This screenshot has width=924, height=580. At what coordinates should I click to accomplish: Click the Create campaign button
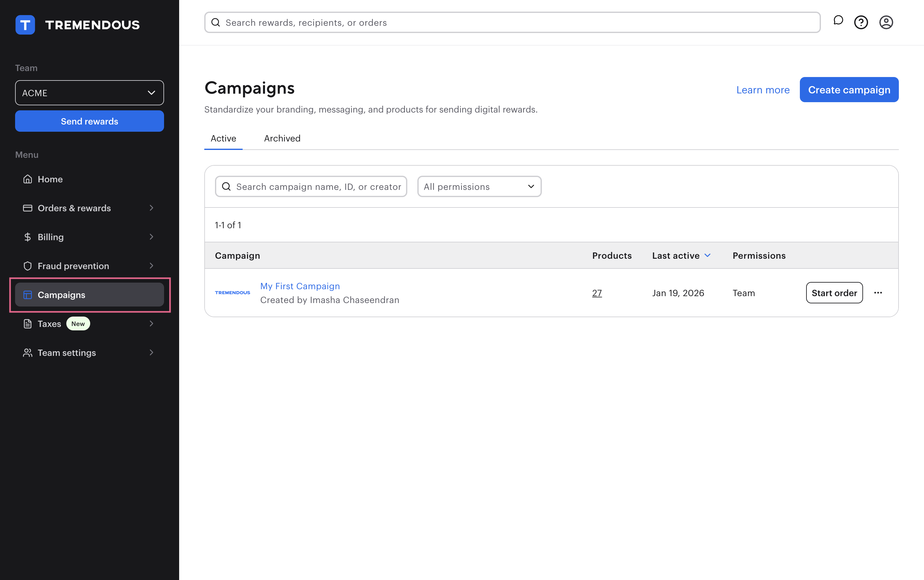[x=849, y=90]
